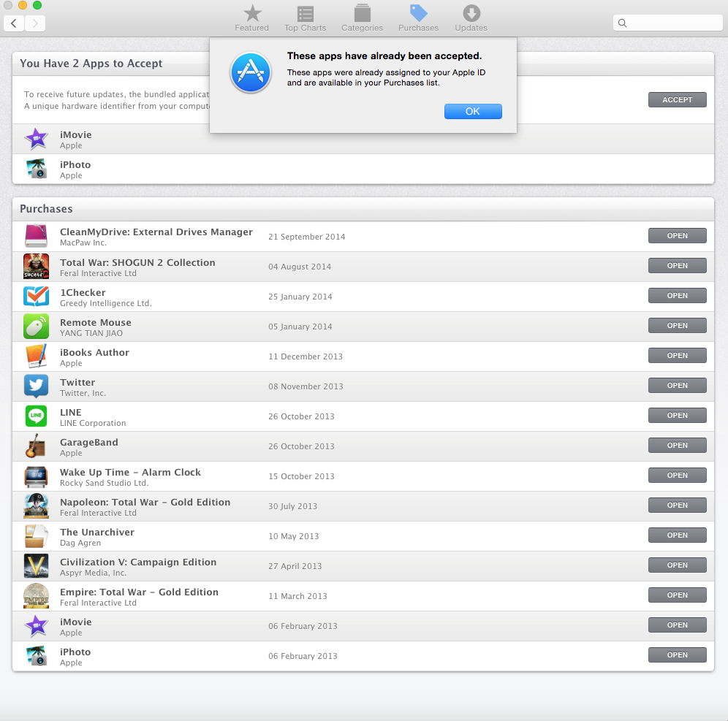Click the Aspyr Media, Inc. developer name
This screenshot has width=728, height=721.
(93, 573)
